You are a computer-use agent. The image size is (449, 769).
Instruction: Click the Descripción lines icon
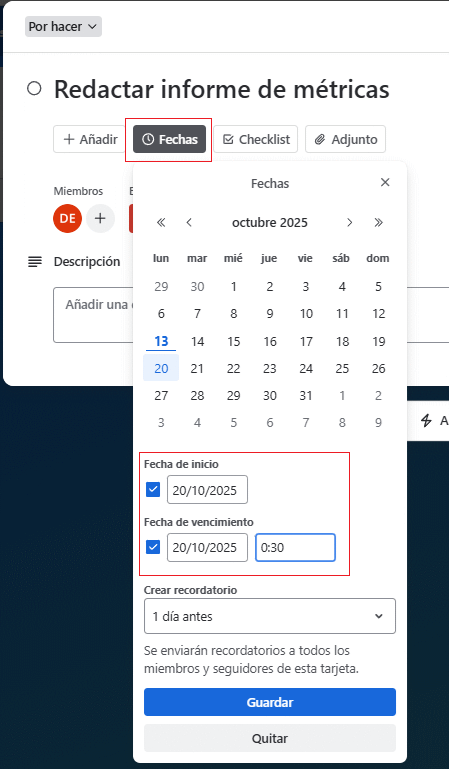point(35,262)
